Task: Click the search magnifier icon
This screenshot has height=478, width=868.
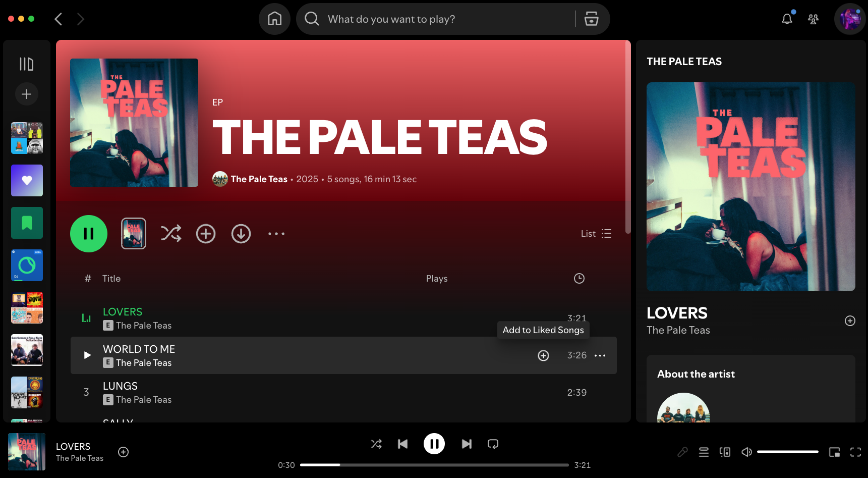Action: click(312, 19)
